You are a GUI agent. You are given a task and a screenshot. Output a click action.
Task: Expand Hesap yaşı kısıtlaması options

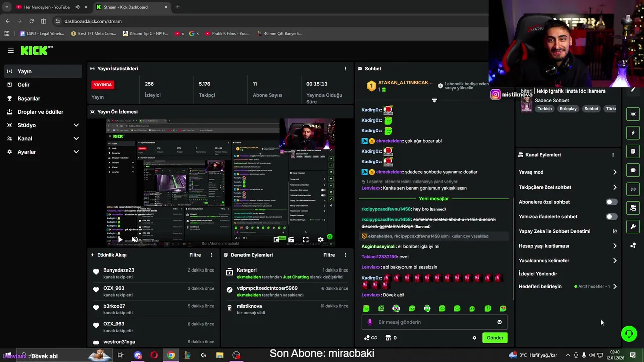pos(568,246)
